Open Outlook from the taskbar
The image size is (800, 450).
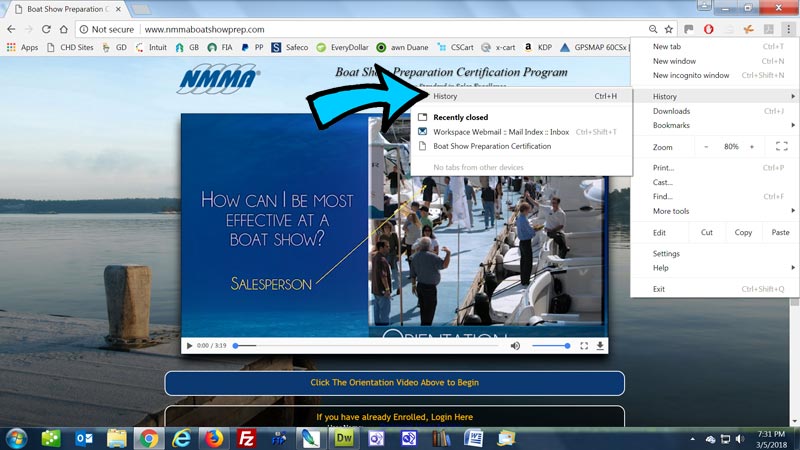click(x=84, y=438)
